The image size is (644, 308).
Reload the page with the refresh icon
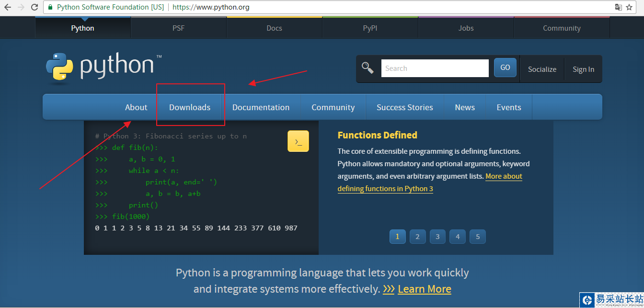[34, 7]
